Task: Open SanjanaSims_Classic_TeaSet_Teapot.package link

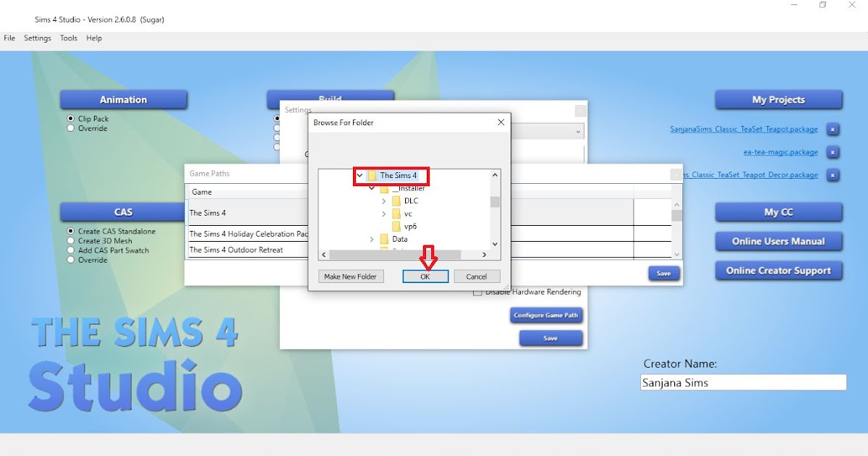Action: point(744,130)
